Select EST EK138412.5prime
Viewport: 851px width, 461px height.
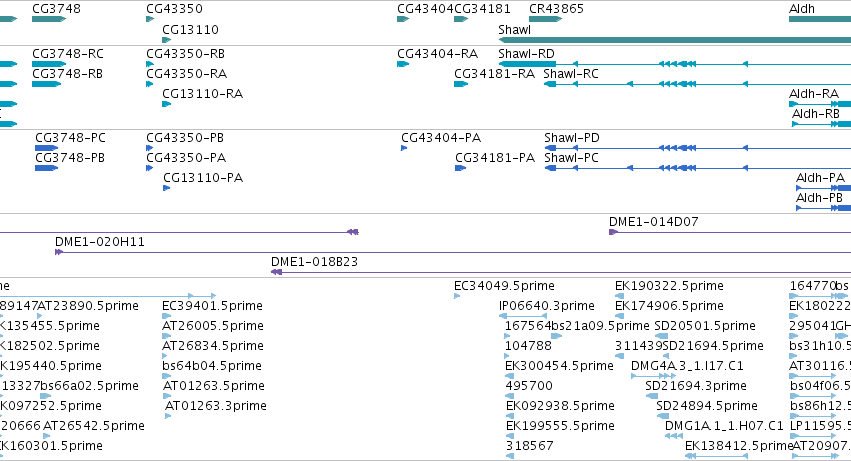point(739,447)
